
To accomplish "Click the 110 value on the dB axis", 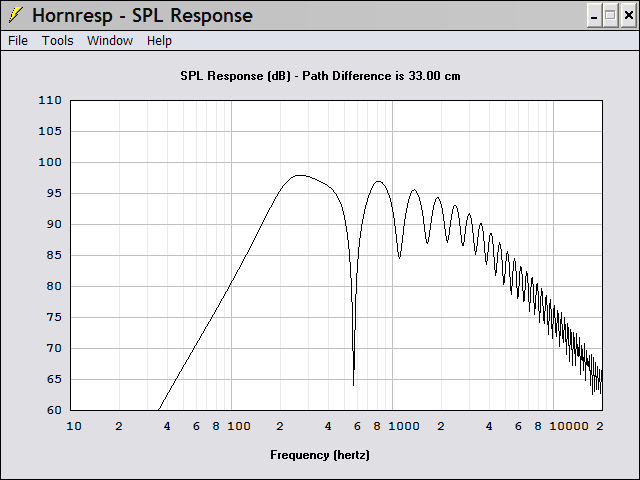I will 50,100.
